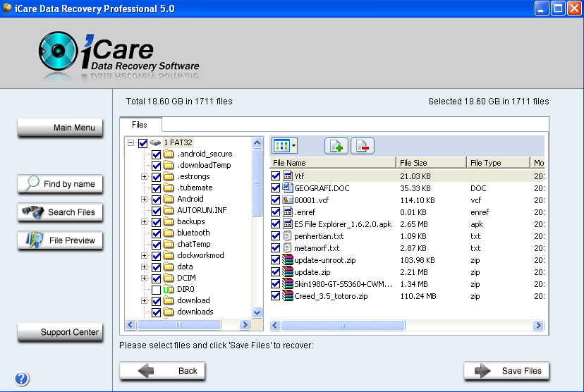This screenshot has width=584, height=392.
Task: Click the text file icon of metamorf.txt
Action: (x=287, y=248)
